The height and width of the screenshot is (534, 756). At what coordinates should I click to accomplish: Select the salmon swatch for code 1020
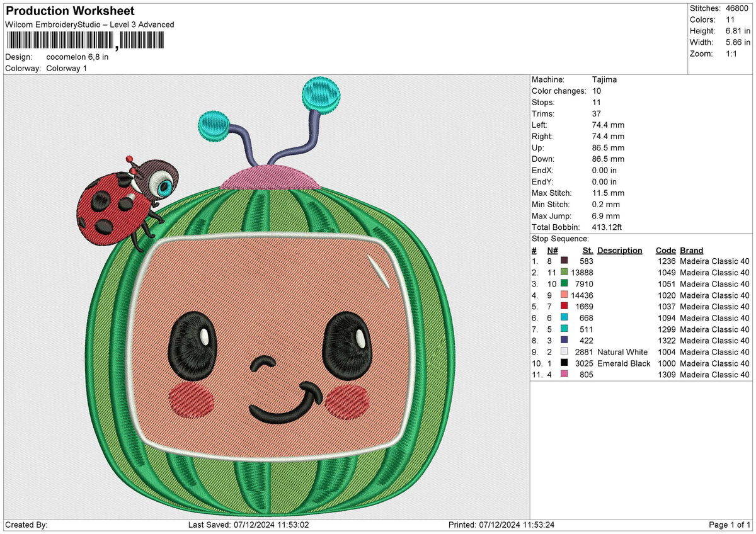(564, 294)
